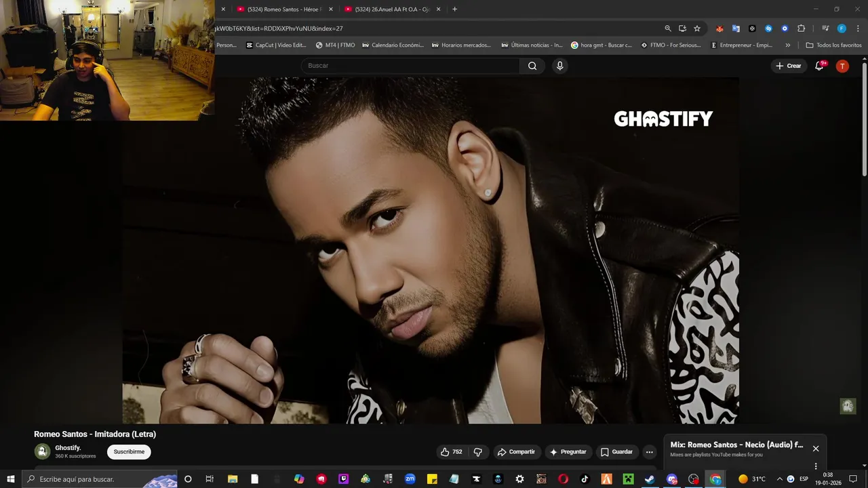
Task: Expand hidden bookmarks chevron
Action: point(787,45)
